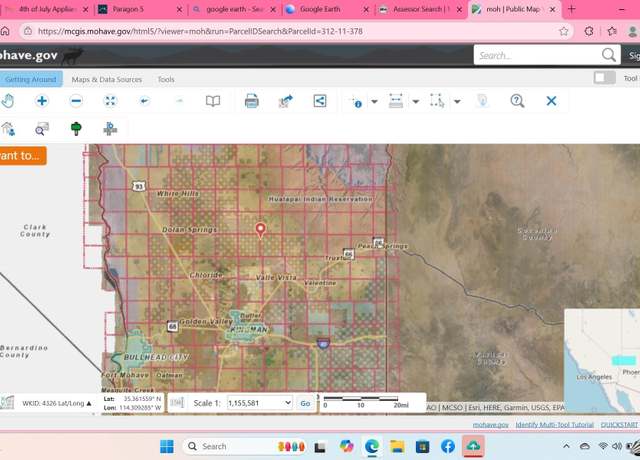Click the search magnifier in header

(x=609, y=55)
